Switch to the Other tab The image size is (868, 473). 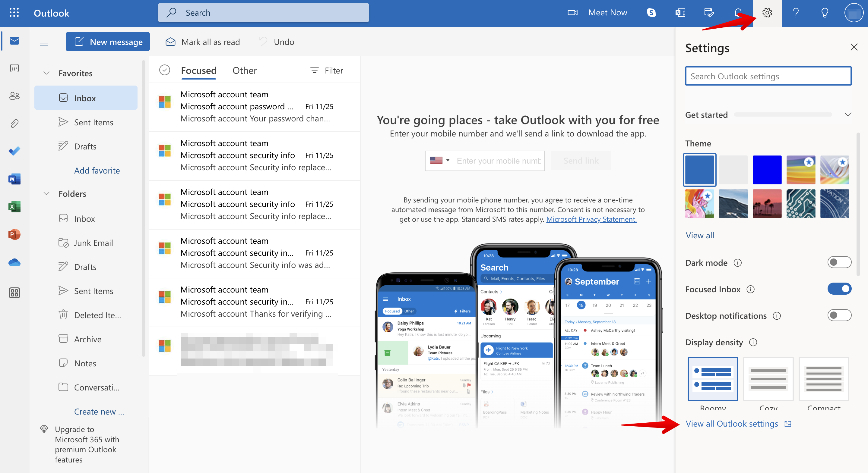pyautogui.click(x=244, y=70)
